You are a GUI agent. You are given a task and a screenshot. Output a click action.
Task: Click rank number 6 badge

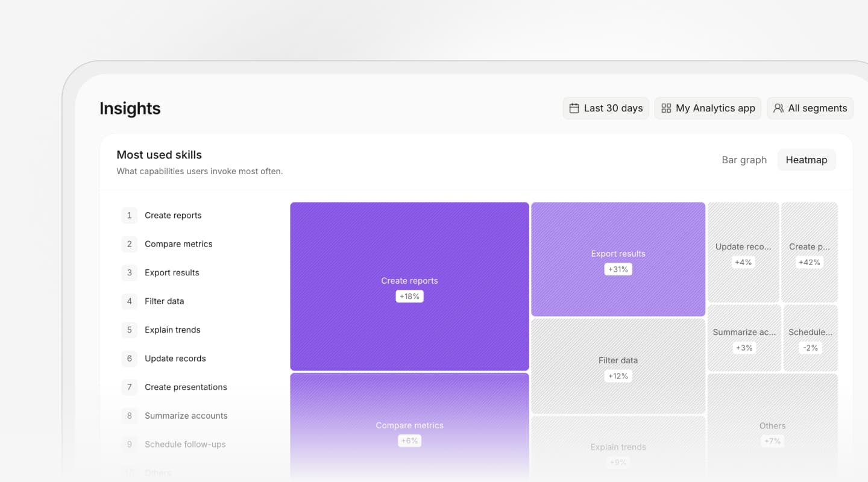coord(129,358)
